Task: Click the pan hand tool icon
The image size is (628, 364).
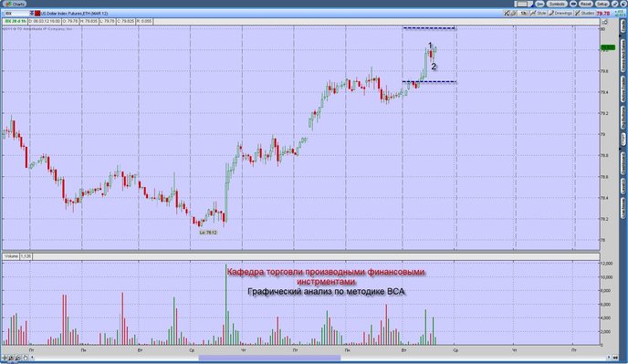Action: click(x=26, y=358)
